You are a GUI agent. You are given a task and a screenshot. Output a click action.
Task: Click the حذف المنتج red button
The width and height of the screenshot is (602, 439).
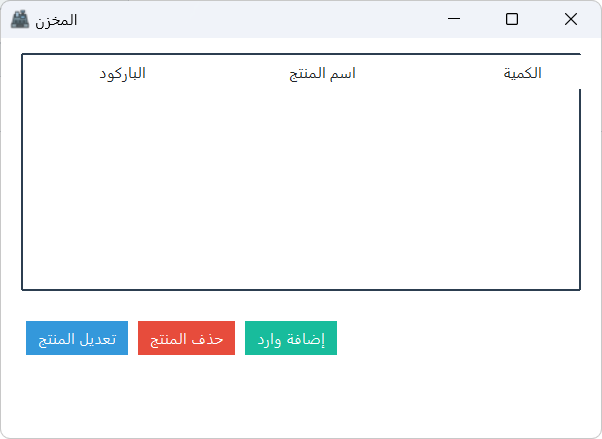pyautogui.click(x=186, y=338)
